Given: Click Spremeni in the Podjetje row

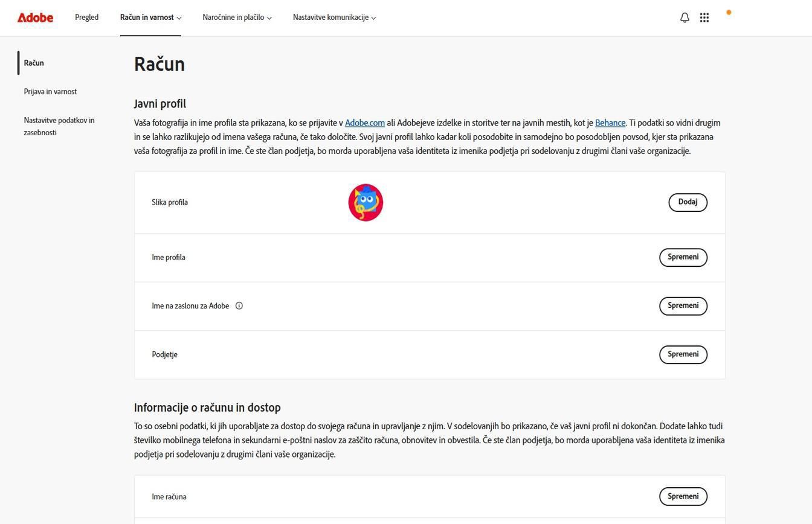Looking at the screenshot, I should tap(683, 354).
